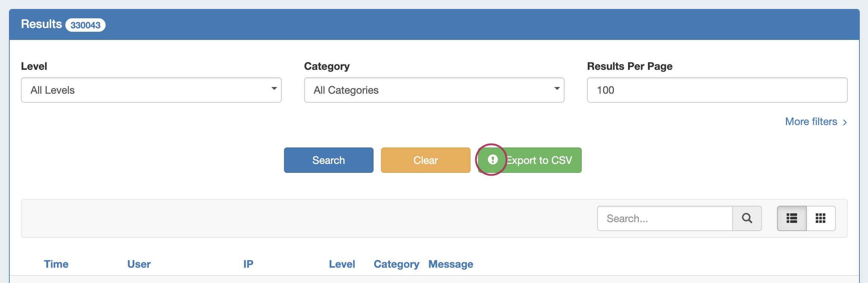Expand More filters link

coord(811,122)
